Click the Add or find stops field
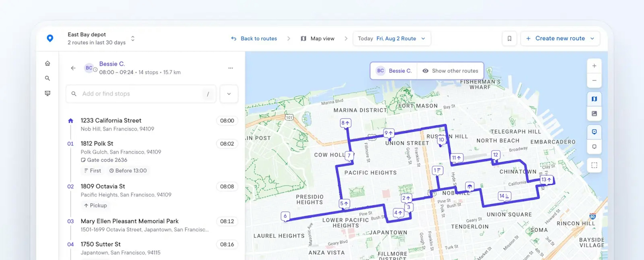Screen dimensions: 644x260 141,93
